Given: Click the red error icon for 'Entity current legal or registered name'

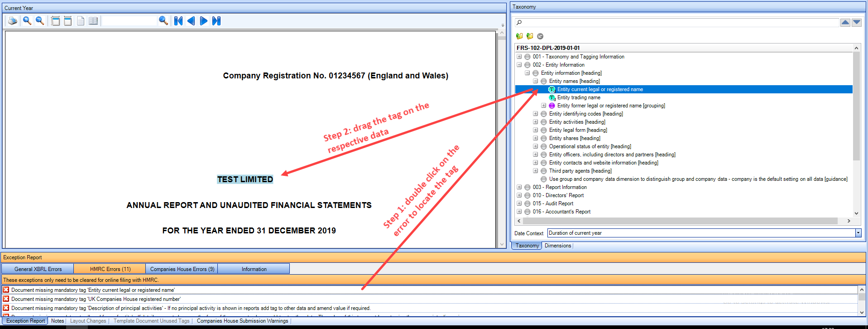Looking at the screenshot, I should pos(6,290).
